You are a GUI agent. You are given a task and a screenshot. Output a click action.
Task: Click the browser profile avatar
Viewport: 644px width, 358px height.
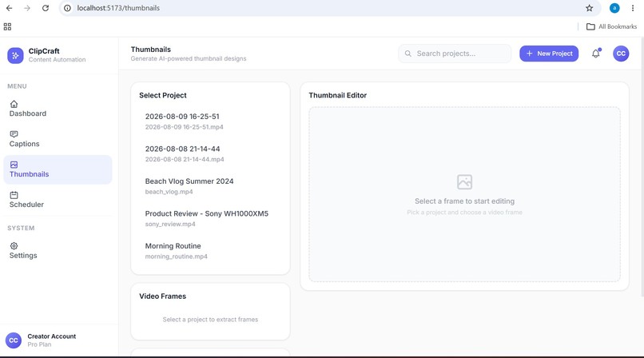click(614, 8)
